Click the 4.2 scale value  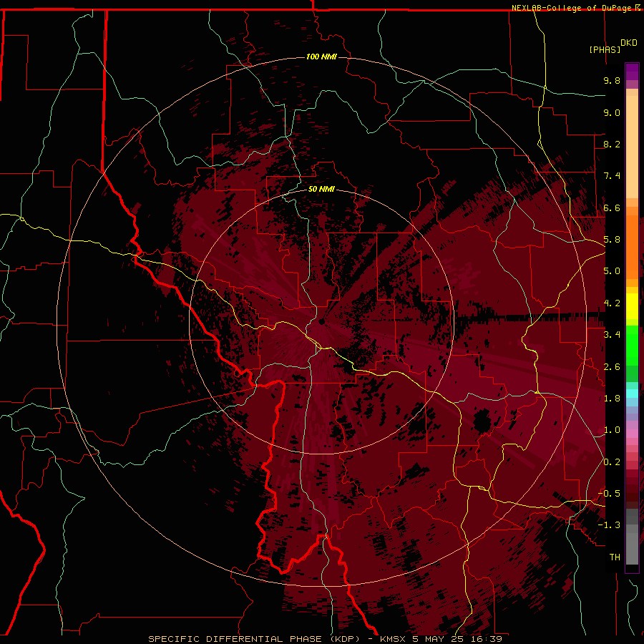click(612, 303)
